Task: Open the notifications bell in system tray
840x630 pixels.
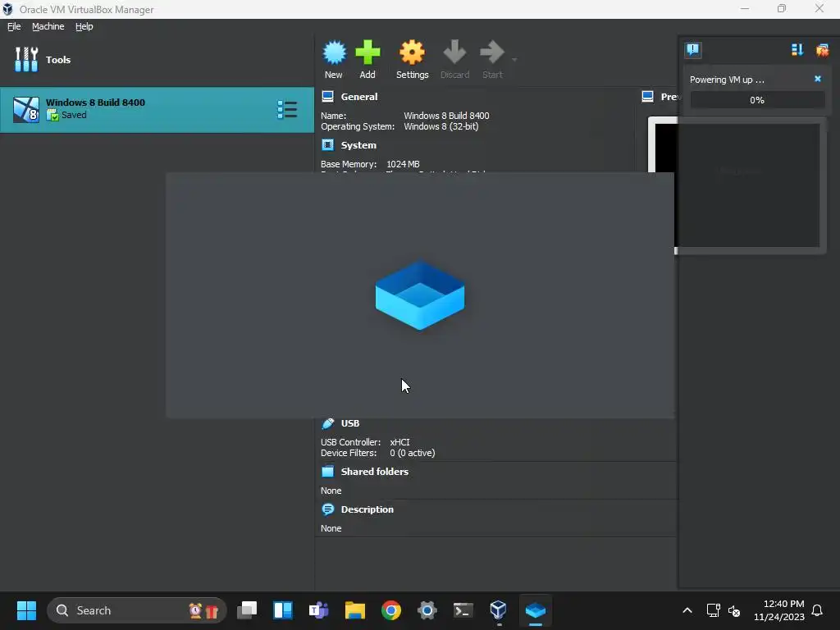Action: pyautogui.click(x=817, y=610)
